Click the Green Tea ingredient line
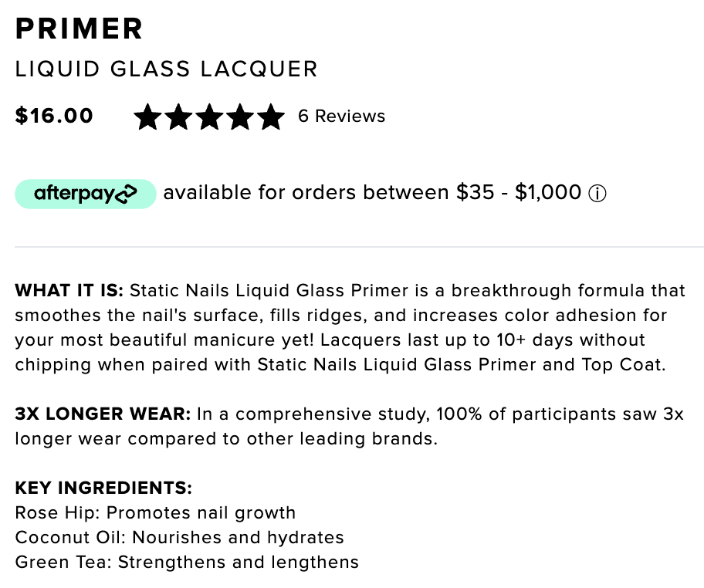The width and height of the screenshot is (704, 588). [x=187, y=562]
